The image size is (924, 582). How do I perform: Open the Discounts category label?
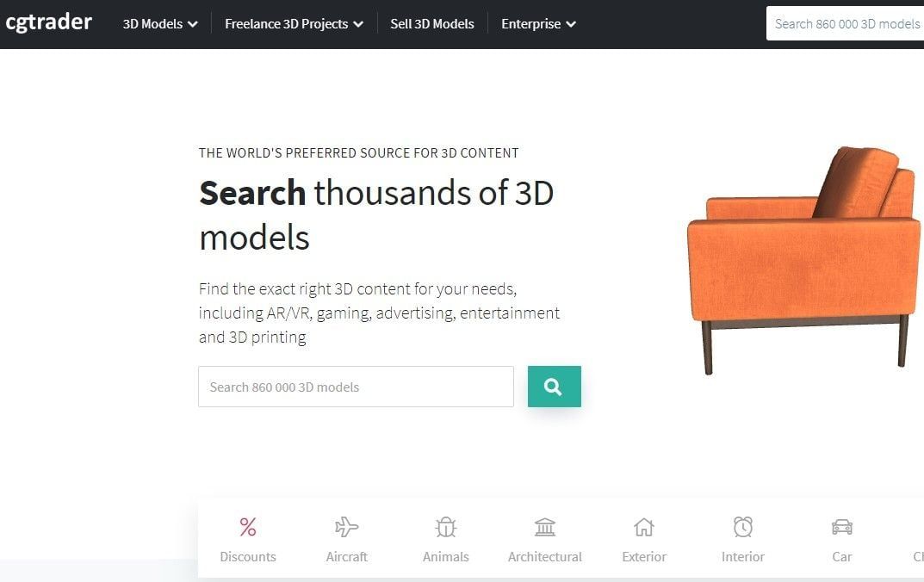248,557
